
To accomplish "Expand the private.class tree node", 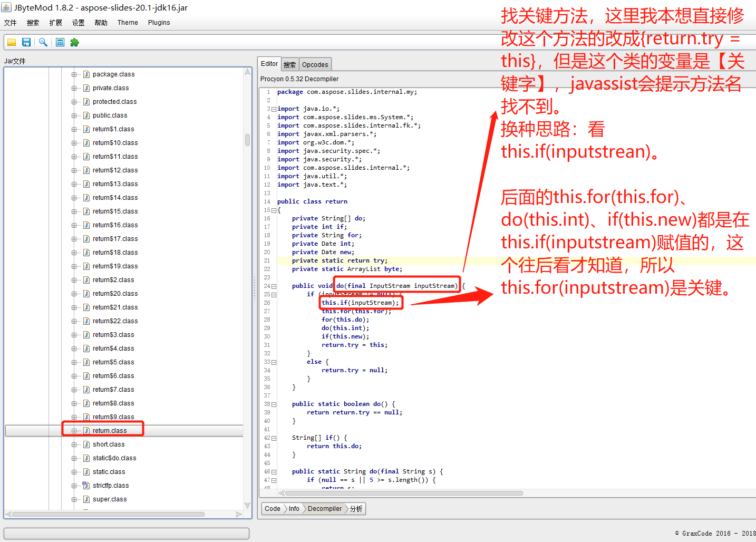I will [74, 88].
